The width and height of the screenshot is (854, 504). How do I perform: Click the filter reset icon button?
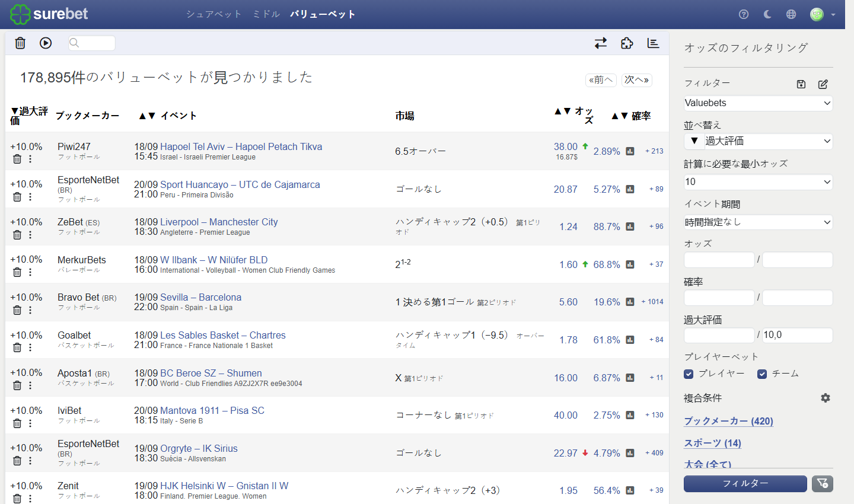pyautogui.click(x=823, y=484)
